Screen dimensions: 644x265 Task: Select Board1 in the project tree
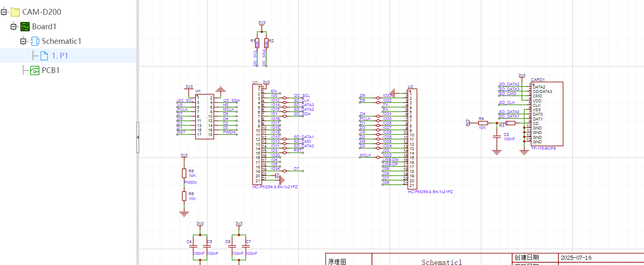click(44, 27)
